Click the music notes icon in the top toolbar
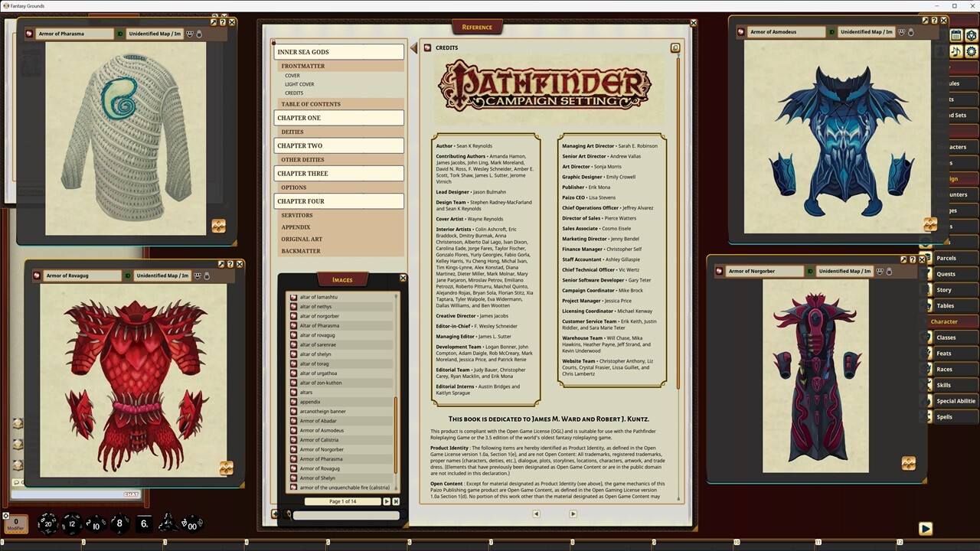980x551 pixels. [956, 51]
